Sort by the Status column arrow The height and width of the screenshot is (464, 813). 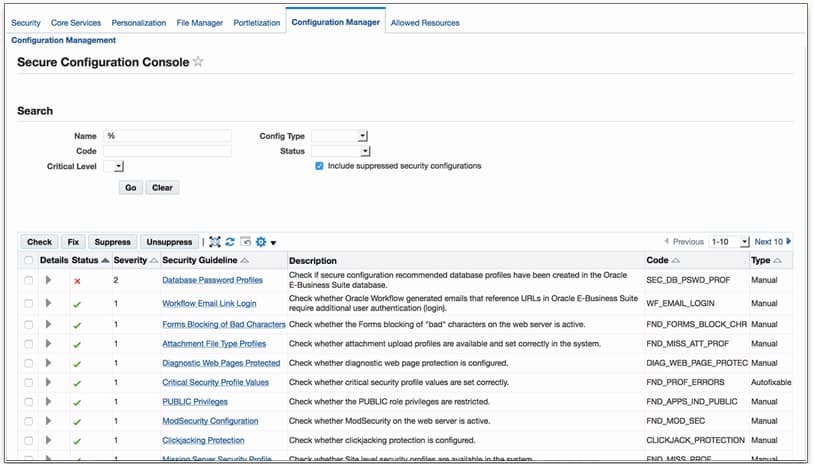pyautogui.click(x=105, y=260)
